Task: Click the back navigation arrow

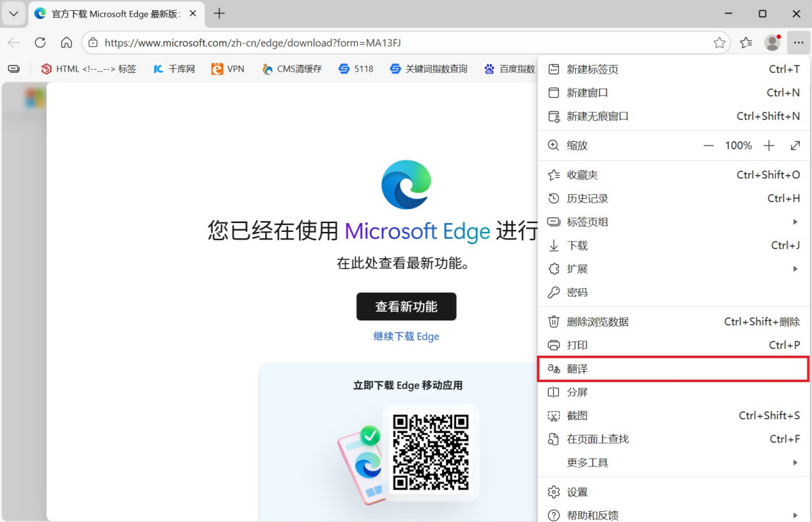Action: [x=14, y=42]
